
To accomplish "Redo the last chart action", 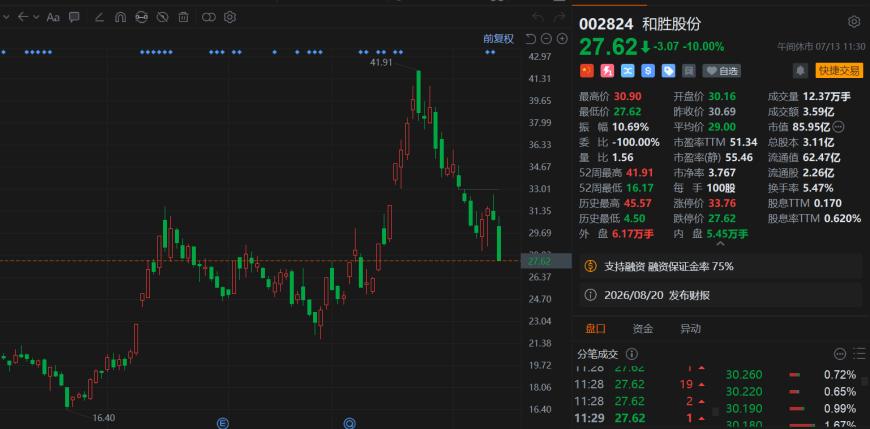I will pos(559,17).
